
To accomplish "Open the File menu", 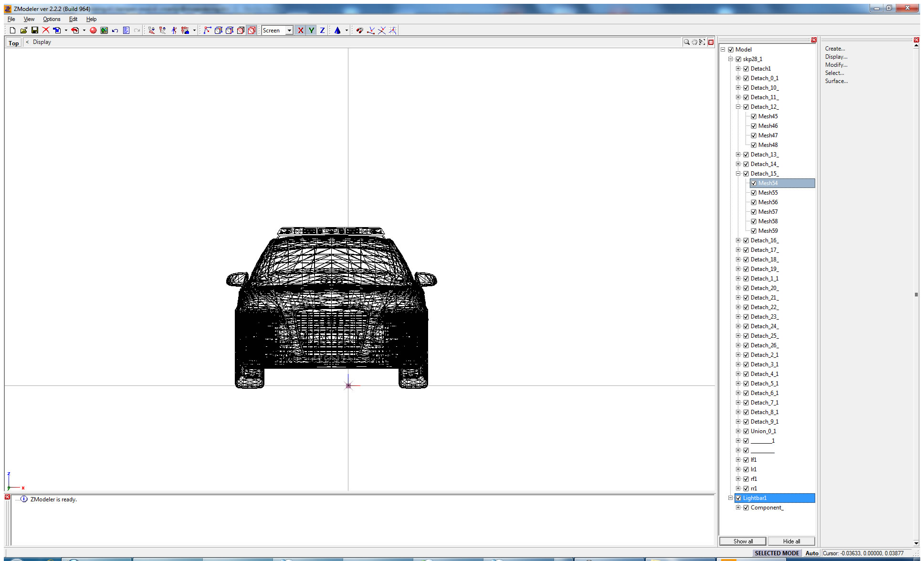I will point(11,19).
